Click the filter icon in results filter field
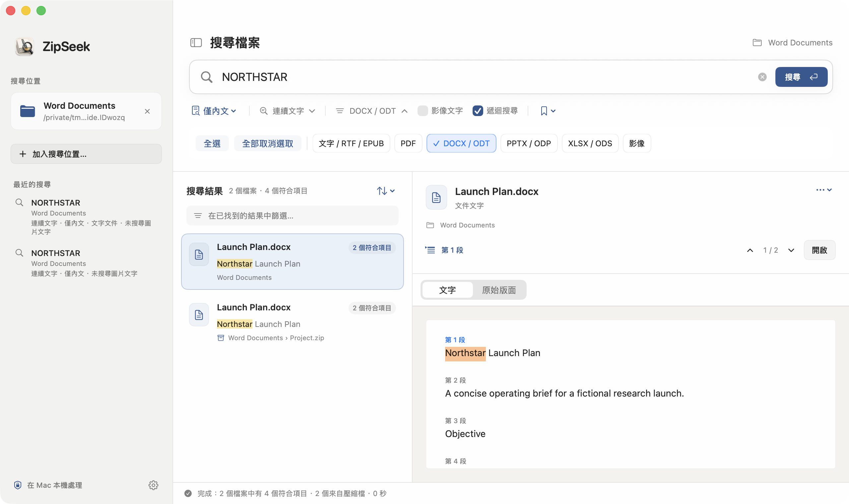849x504 pixels. [x=198, y=216]
